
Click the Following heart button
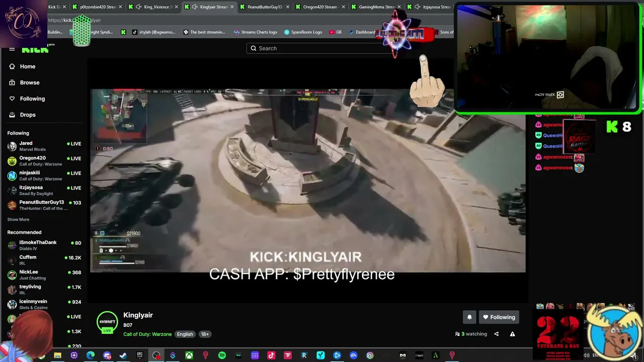pos(499,317)
